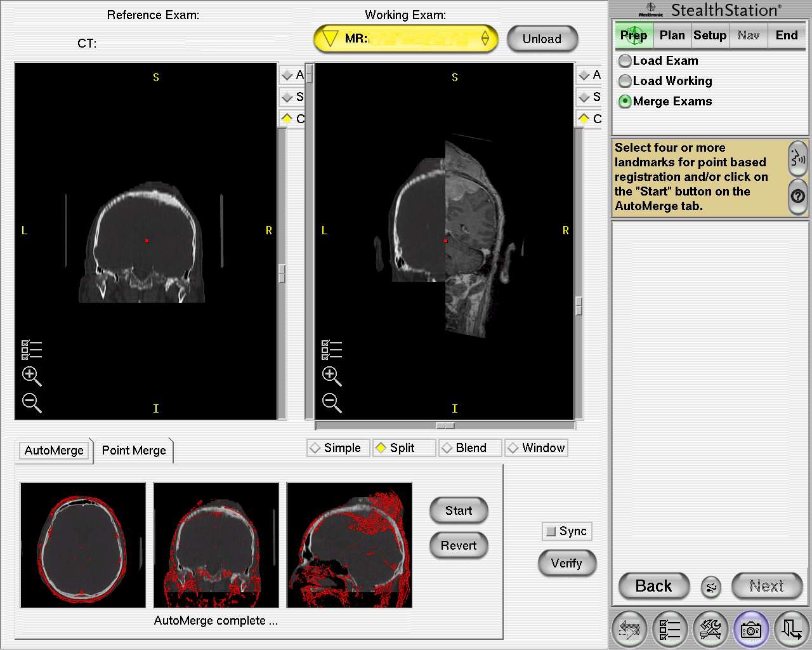Open help via the question mark icon

(x=798, y=197)
